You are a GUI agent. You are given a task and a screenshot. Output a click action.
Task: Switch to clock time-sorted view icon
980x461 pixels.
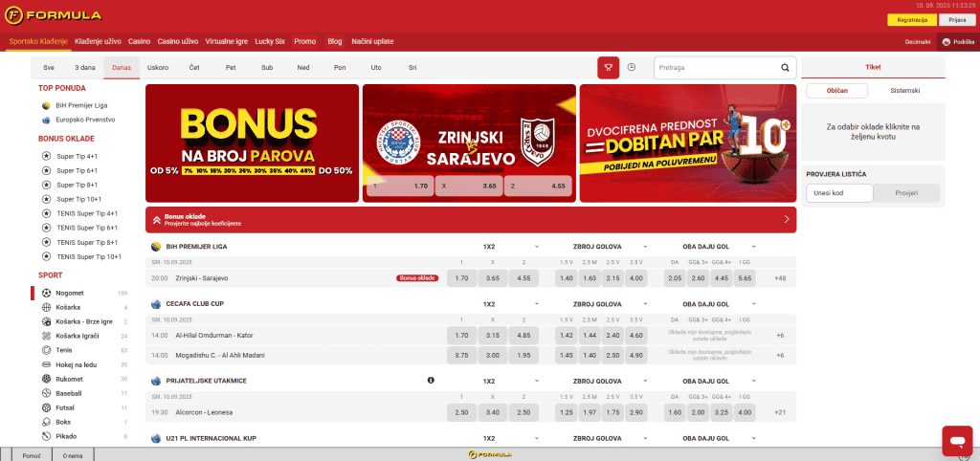click(x=632, y=68)
